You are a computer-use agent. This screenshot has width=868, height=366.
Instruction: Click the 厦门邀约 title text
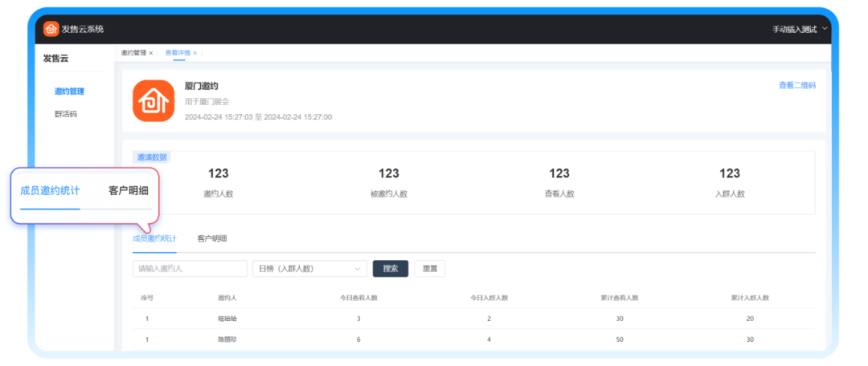coord(202,86)
